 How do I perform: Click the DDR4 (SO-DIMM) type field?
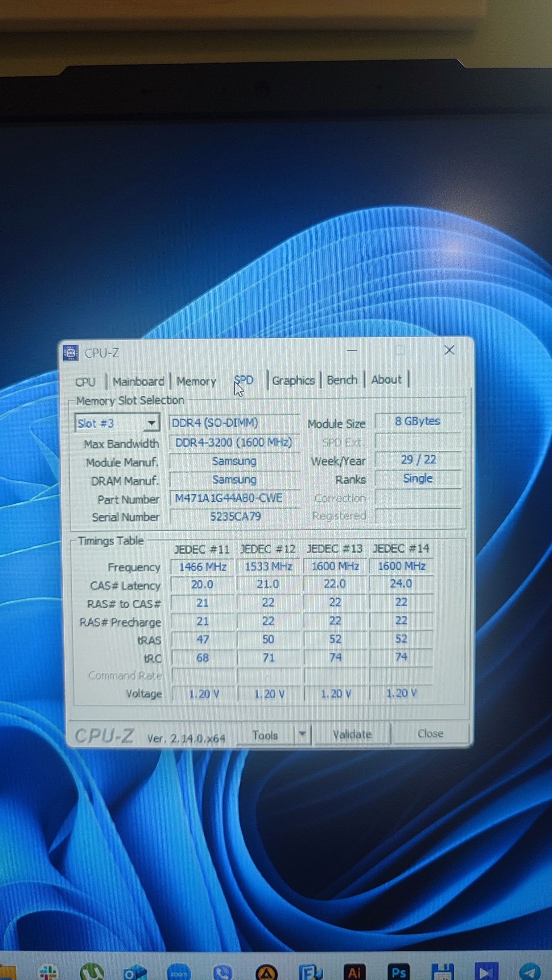[234, 422]
